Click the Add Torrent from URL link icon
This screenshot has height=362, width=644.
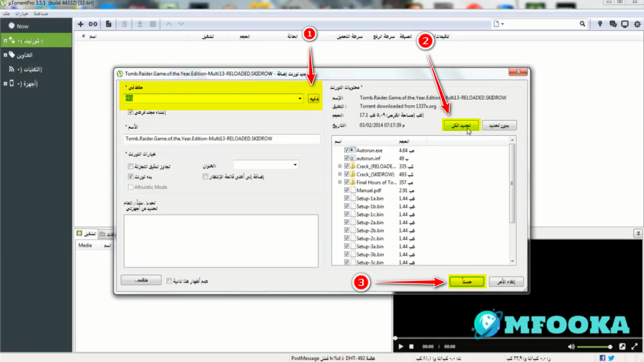tap(93, 24)
